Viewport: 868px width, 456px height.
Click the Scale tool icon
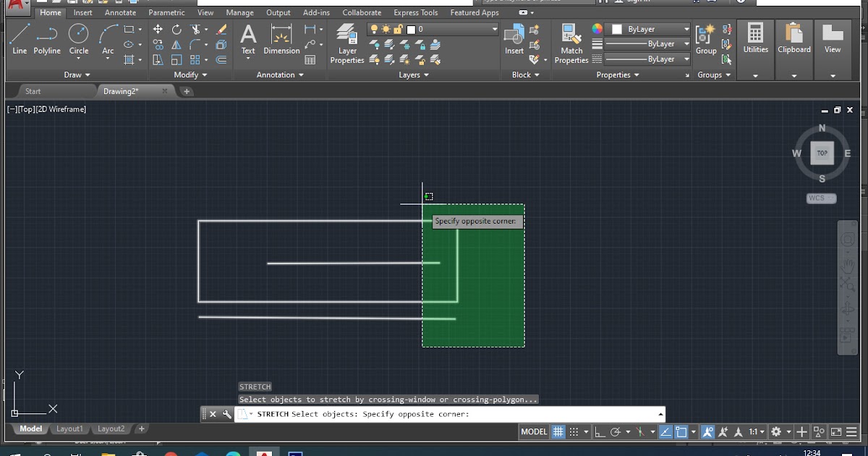click(x=176, y=60)
